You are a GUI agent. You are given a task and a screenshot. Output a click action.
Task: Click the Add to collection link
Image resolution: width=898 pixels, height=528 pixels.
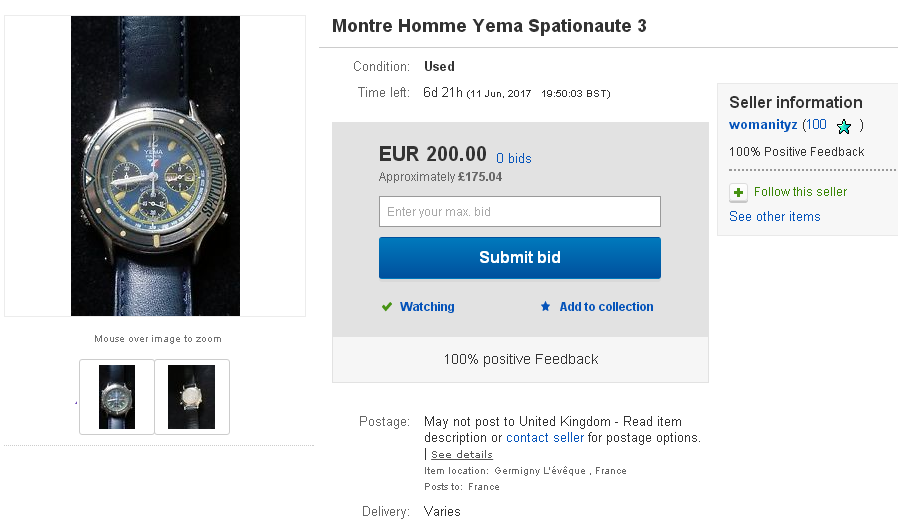click(x=606, y=307)
